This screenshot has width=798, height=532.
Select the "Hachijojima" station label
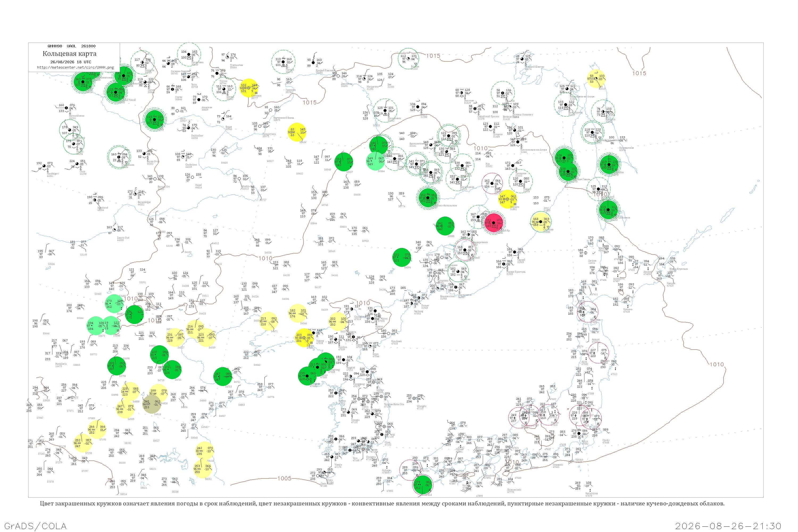tap(591, 493)
